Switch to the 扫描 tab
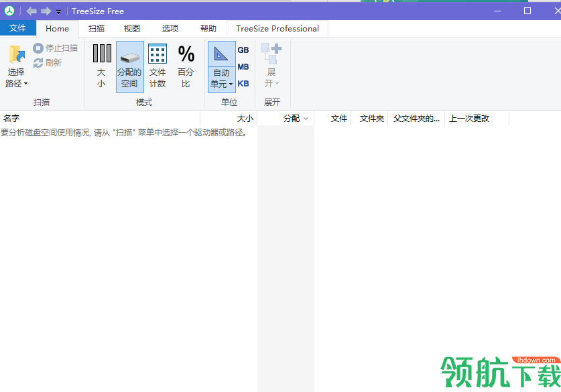Image resolution: width=561 pixels, height=392 pixels. coord(97,29)
